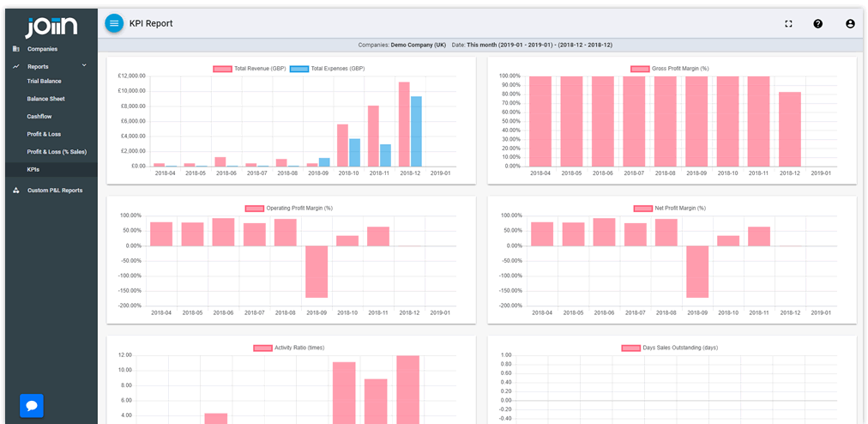This screenshot has height=424, width=868.
Task: Click the Reports trend line icon
Action: click(16, 66)
